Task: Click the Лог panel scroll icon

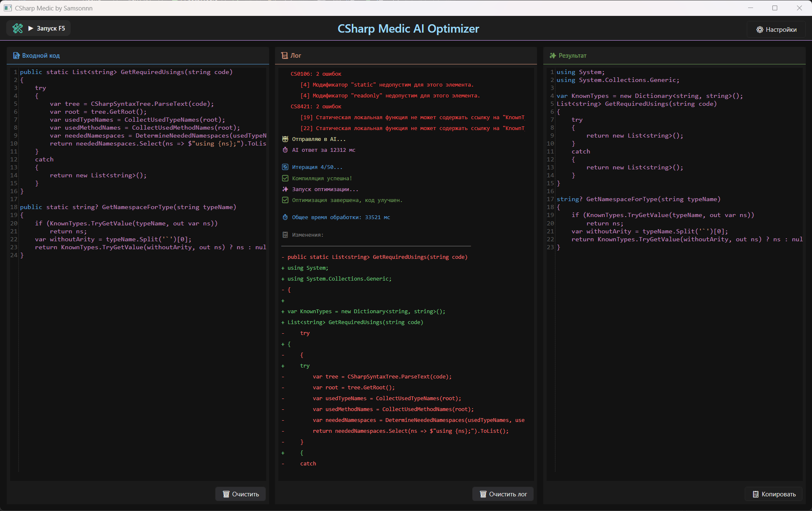Action: [x=285, y=56]
